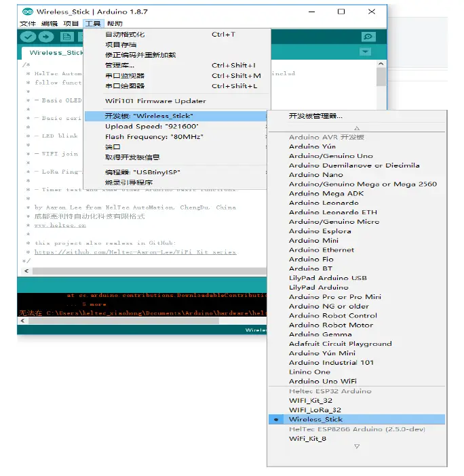Click the GitHub URL in the sketch comment
Viewport: 464px width, 476px height.
tap(136, 252)
